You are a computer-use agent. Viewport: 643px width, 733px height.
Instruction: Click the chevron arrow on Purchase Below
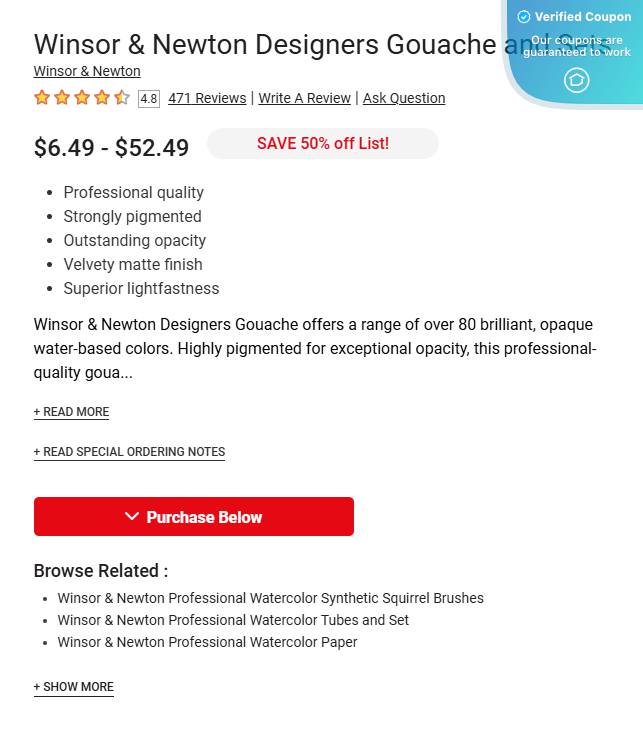[x=132, y=516]
